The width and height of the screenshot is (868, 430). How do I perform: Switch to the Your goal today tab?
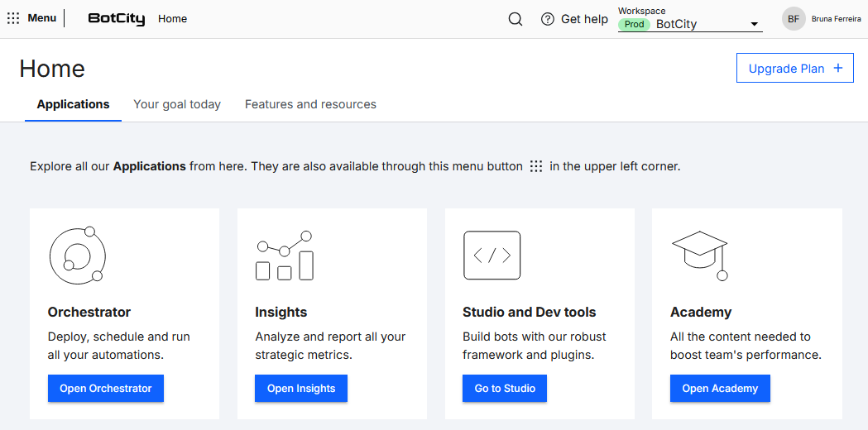click(x=177, y=104)
